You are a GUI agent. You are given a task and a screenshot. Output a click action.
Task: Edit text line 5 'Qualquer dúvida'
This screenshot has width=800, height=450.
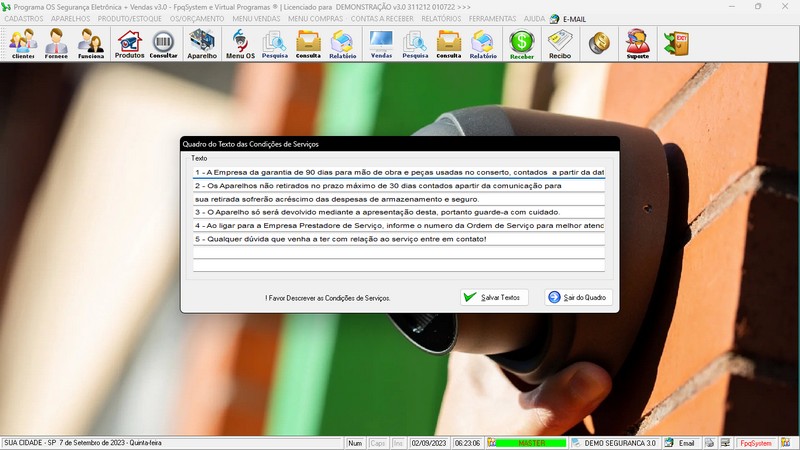pyautogui.click(x=399, y=239)
